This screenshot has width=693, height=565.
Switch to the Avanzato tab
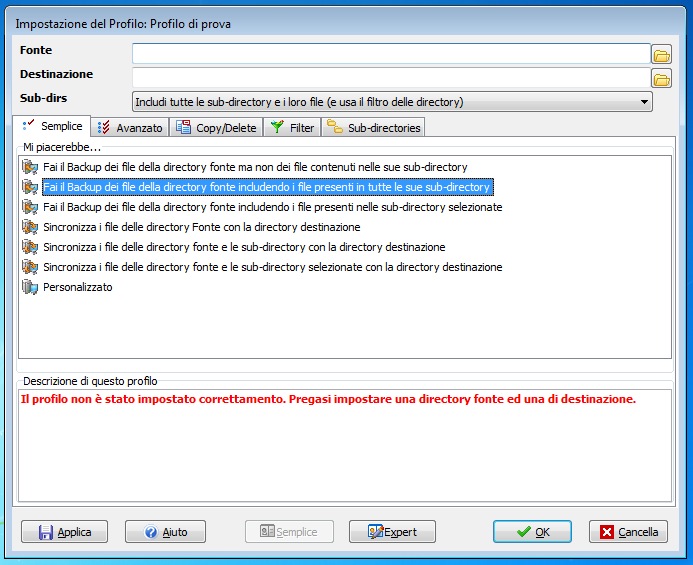[130, 128]
